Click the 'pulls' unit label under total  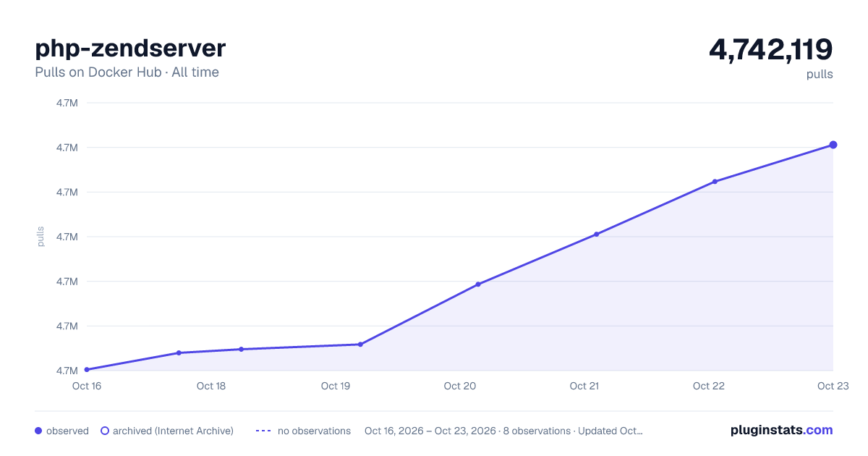[820, 74]
